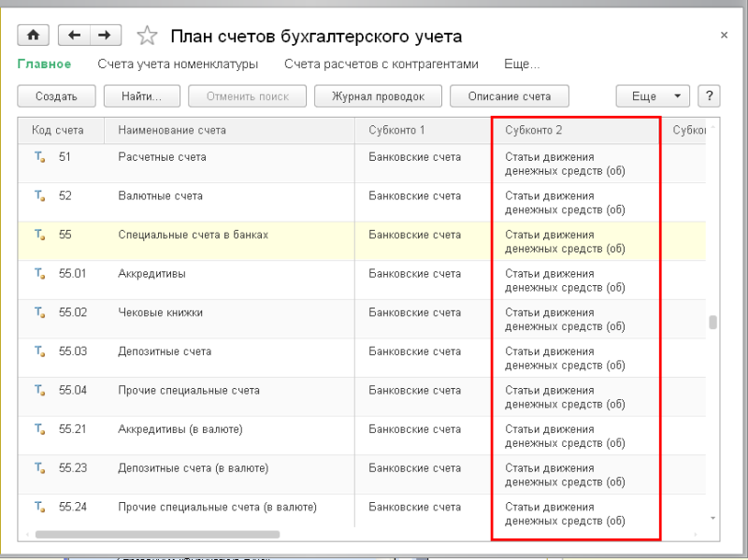Viewport: 748px width, 560px height.
Task: Select the Главное tab
Action: click(x=44, y=65)
